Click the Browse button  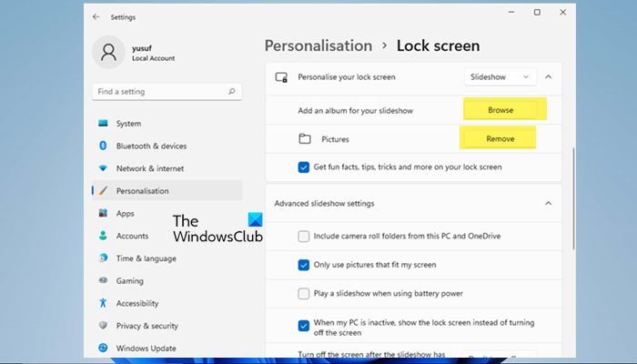point(500,110)
